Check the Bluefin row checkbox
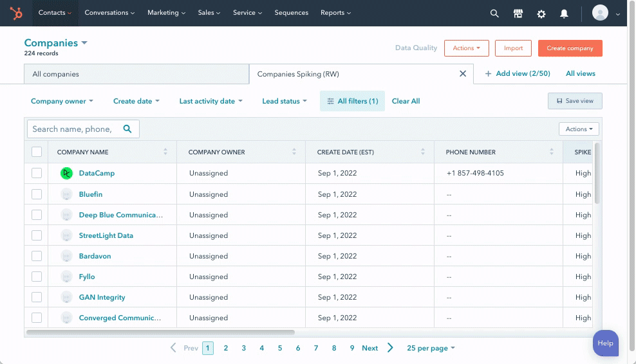 point(37,194)
